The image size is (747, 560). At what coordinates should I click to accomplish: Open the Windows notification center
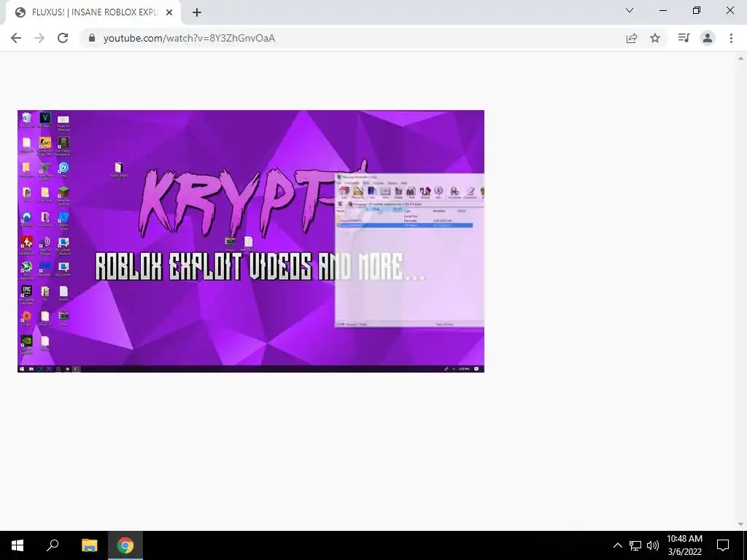(x=723, y=545)
